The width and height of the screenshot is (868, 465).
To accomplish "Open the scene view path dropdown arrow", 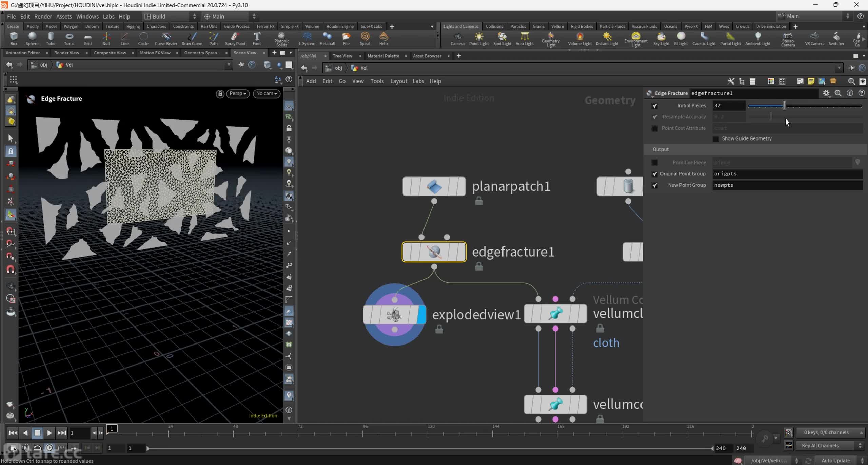I will click(x=229, y=64).
